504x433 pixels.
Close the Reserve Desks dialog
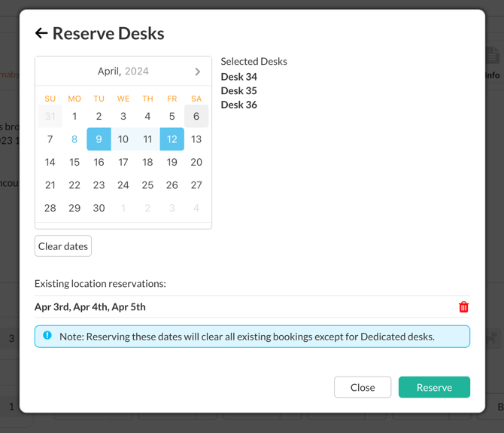coord(362,387)
